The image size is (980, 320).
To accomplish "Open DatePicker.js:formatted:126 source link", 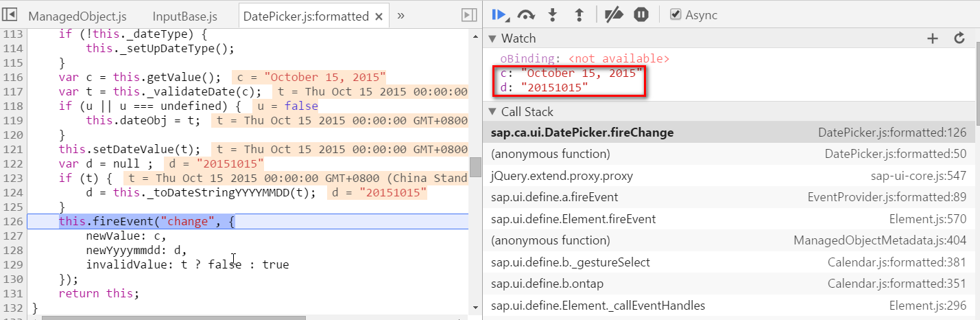I will tap(892, 133).
